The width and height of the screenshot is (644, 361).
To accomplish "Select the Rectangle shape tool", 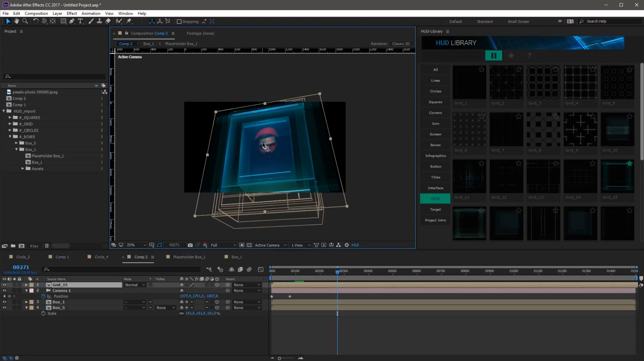I will pos(63,21).
